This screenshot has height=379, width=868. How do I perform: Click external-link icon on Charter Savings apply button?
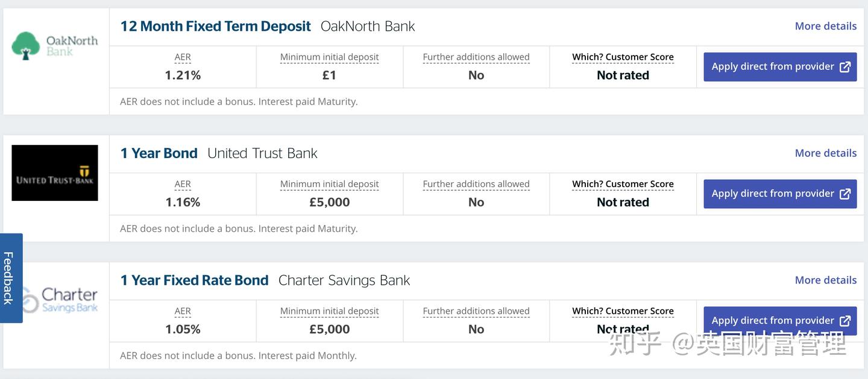(x=845, y=320)
